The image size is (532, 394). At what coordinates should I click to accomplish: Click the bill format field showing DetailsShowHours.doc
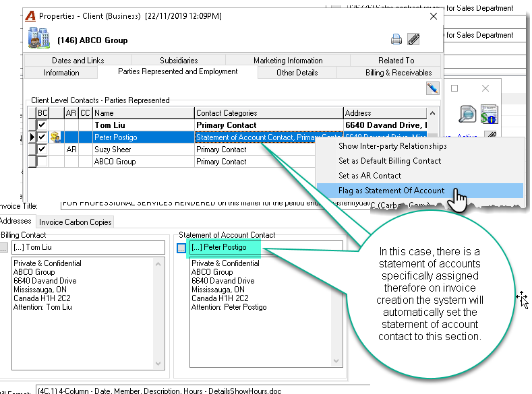click(202, 389)
